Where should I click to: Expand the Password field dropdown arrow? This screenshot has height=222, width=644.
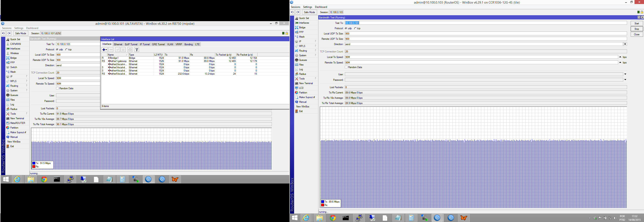(x=625, y=80)
